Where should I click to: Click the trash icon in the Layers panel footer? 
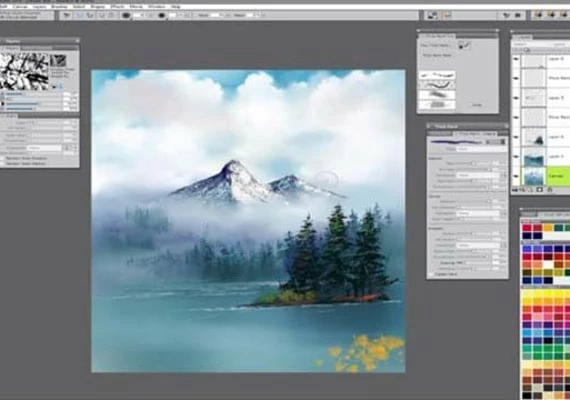click(550, 190)
